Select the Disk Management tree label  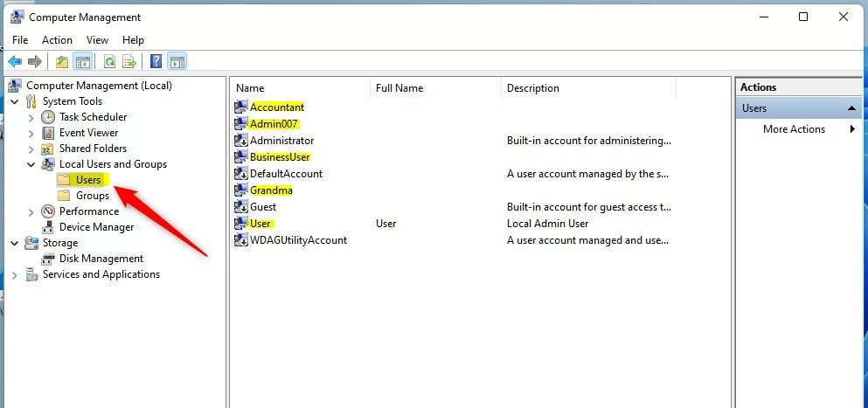pos(101,259)
